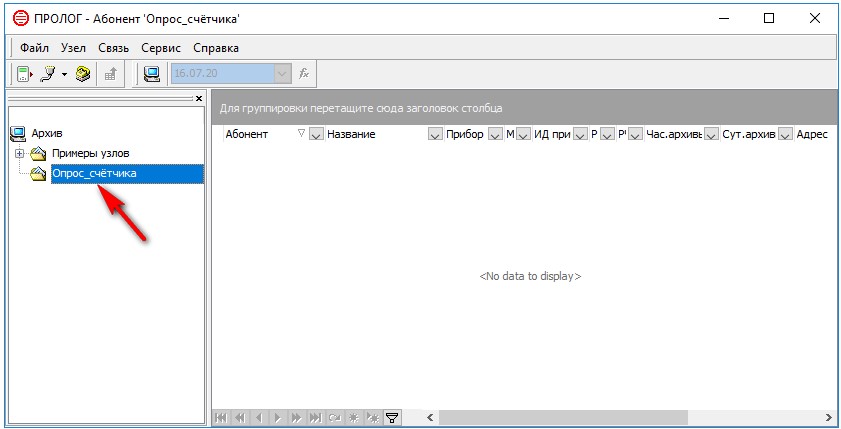The width and height of the screenshot is (841, 429).
Task: Click the computer monitor toolbar icon
Action: tap(152, 73)
